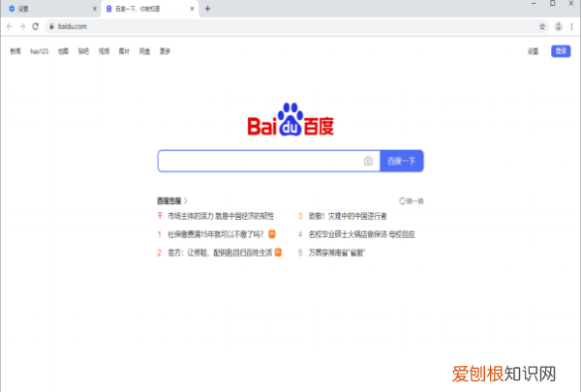The height and width of the screenshot is (392, 581).
Task: Open the Chrome three-dot menu
Action: (x=571, y=26)
